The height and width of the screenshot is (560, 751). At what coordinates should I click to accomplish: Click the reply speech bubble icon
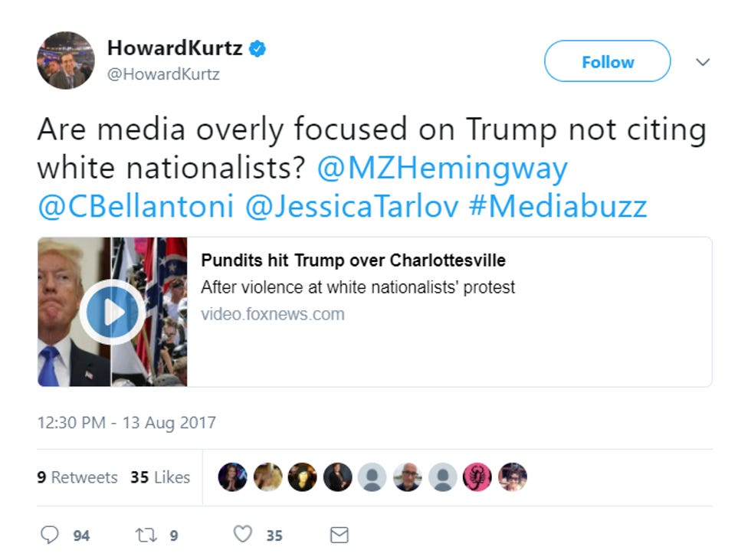coord(49,535)
